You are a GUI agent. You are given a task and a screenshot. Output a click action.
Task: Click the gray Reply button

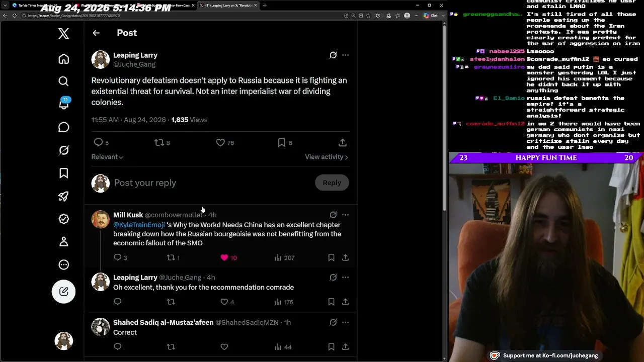(332, 183)
